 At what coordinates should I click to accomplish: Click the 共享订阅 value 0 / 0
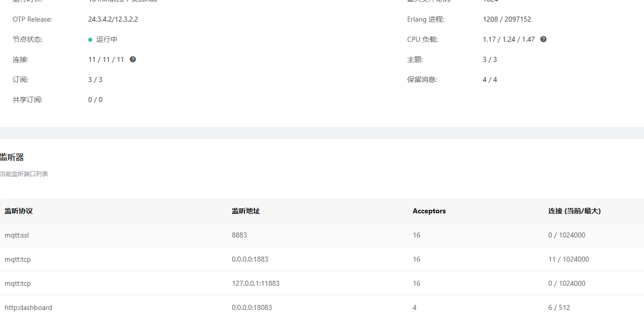[95, 100]
